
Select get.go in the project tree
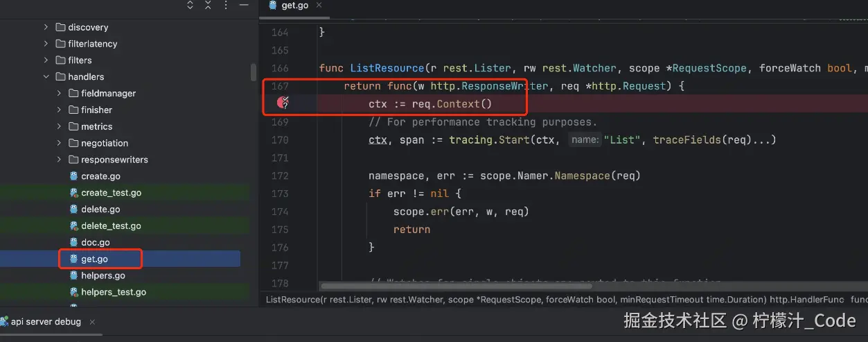coord(94,259)
